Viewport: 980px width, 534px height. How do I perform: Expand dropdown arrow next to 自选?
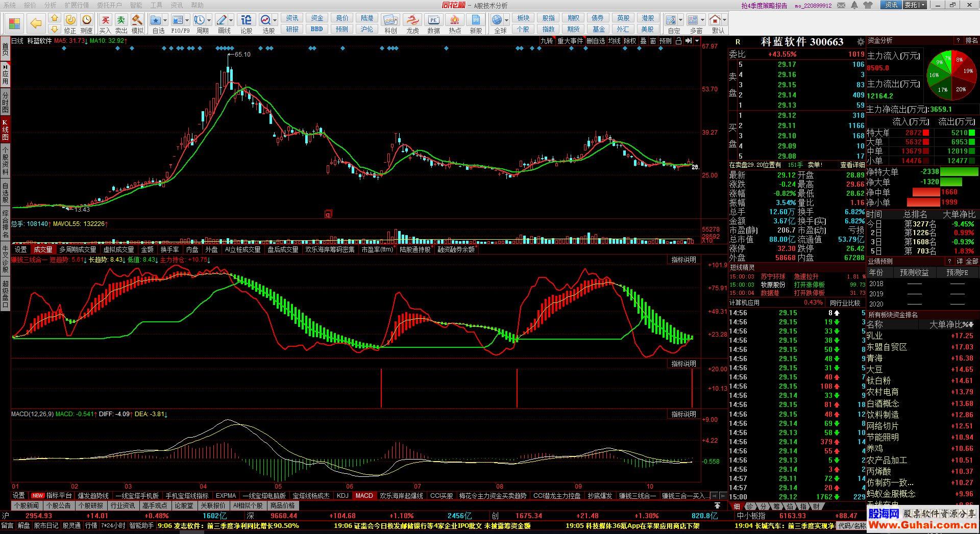(x=165, y=20)
